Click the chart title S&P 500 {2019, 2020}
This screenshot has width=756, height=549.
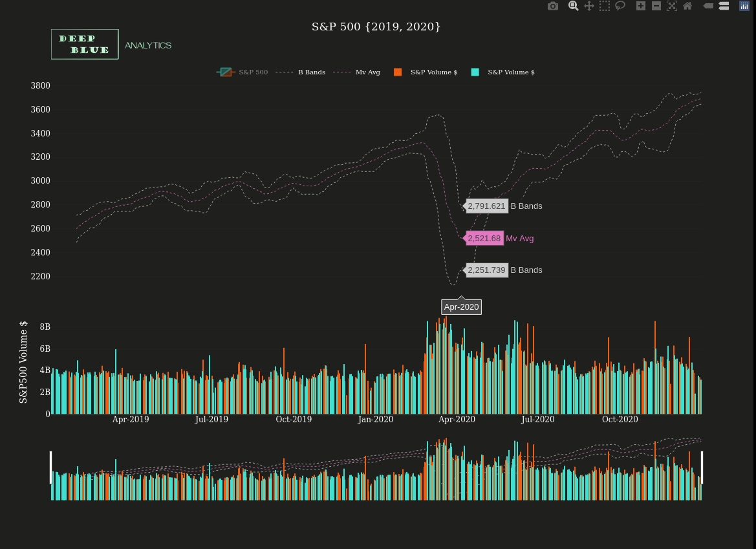[376, 27]
